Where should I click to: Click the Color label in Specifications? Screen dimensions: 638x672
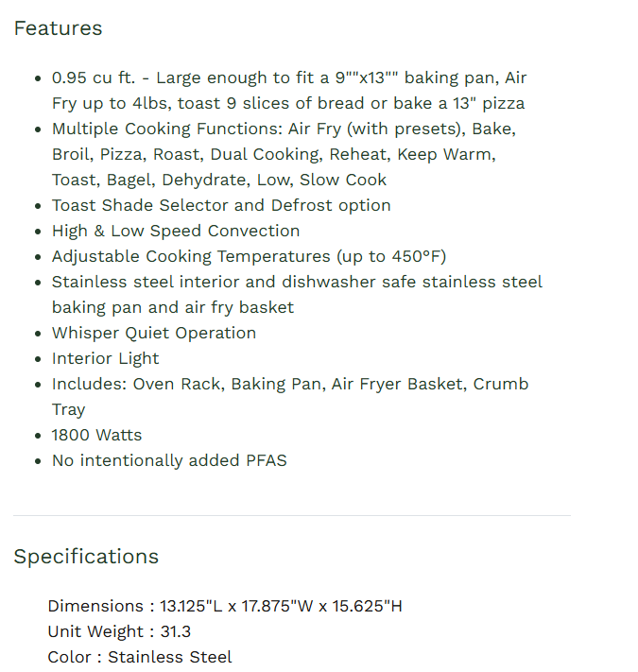click(x=69, y=657)
